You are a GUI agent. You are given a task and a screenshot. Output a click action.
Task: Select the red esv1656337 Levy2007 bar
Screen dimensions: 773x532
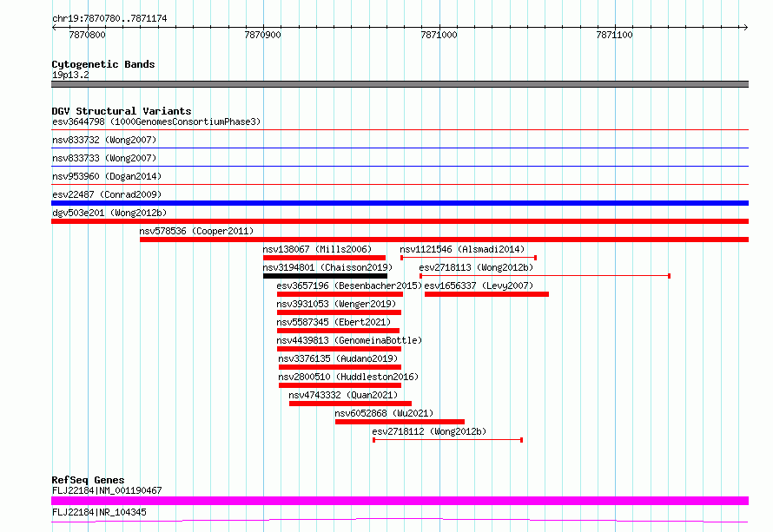(x=486, y=294)
